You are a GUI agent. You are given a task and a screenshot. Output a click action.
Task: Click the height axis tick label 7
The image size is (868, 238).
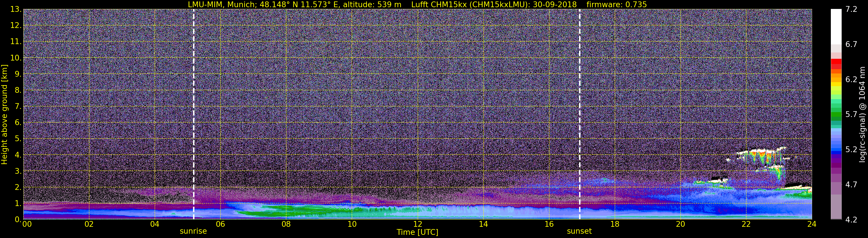click(18, 107)
